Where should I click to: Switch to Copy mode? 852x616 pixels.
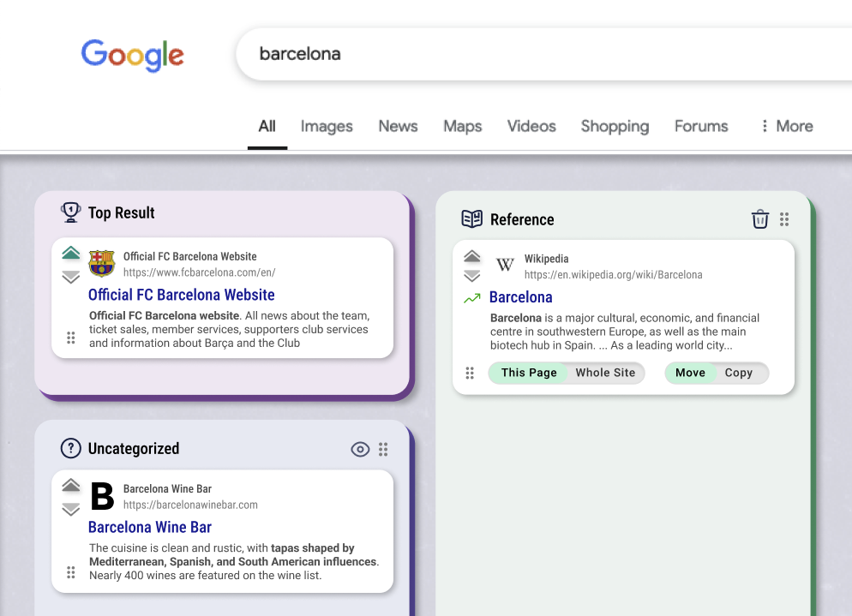[x=738, y=373]
